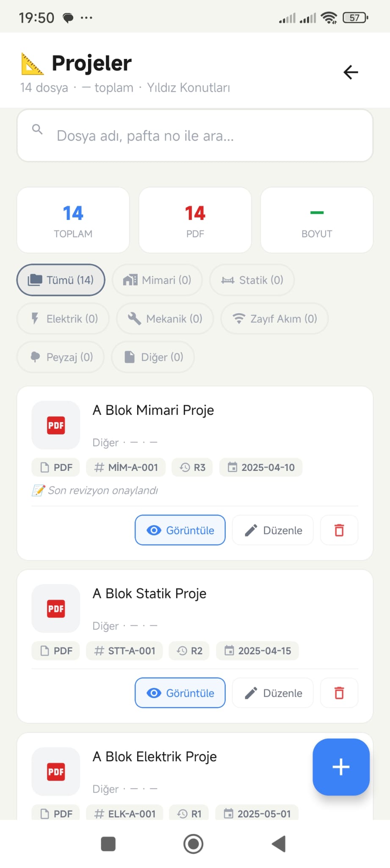Tap Android recent apps square button
390x868 pixels.
coord(108,844)
